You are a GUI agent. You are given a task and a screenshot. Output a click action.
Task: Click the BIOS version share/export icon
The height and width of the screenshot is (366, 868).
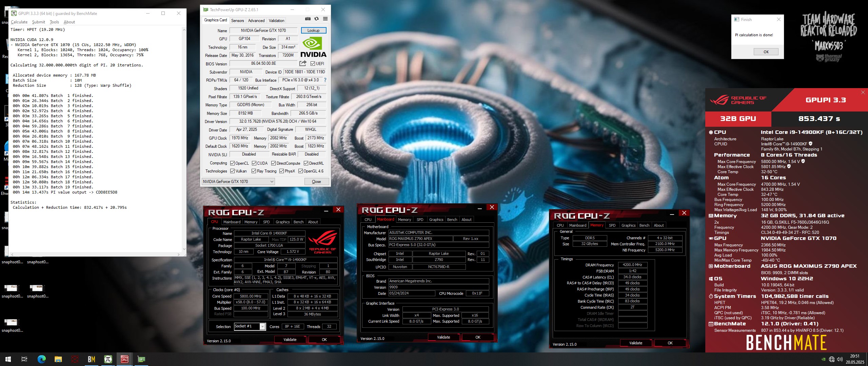(x=303, y=63)
